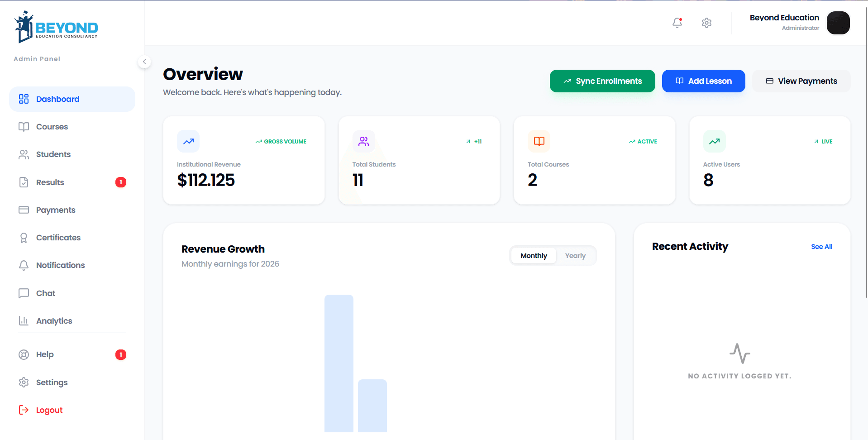
Task: Click the +11 students indicator
Action: tap(474, 142)
